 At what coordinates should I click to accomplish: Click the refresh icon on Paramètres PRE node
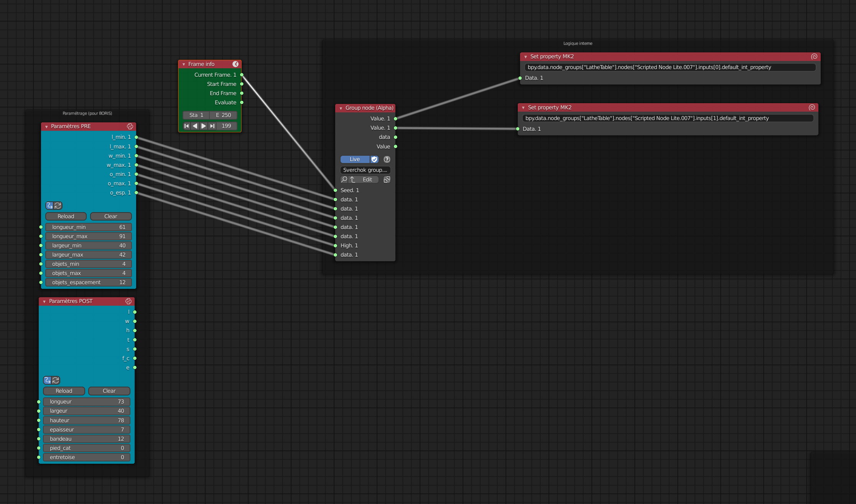(58, 206)
